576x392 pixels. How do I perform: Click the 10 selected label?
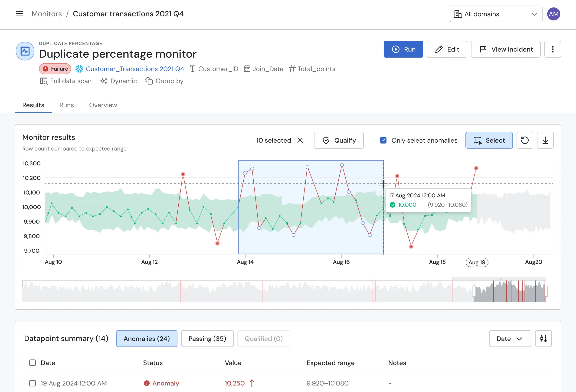coord(273,140)
